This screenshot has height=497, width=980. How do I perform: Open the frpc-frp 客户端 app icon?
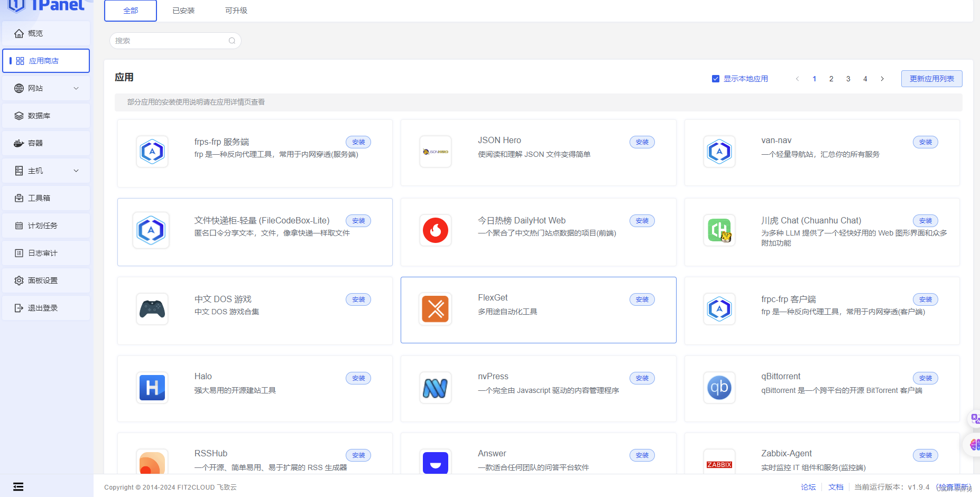(x=719, y=309)
